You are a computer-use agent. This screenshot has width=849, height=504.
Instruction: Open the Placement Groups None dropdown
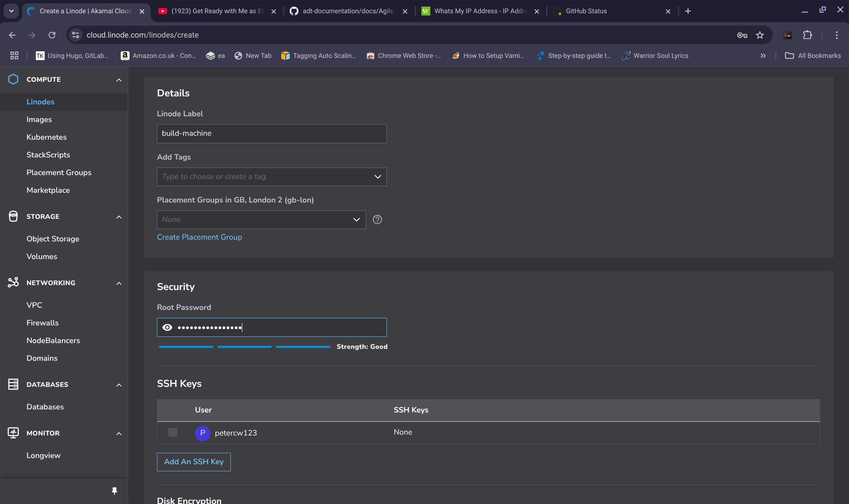pos(261,220)
